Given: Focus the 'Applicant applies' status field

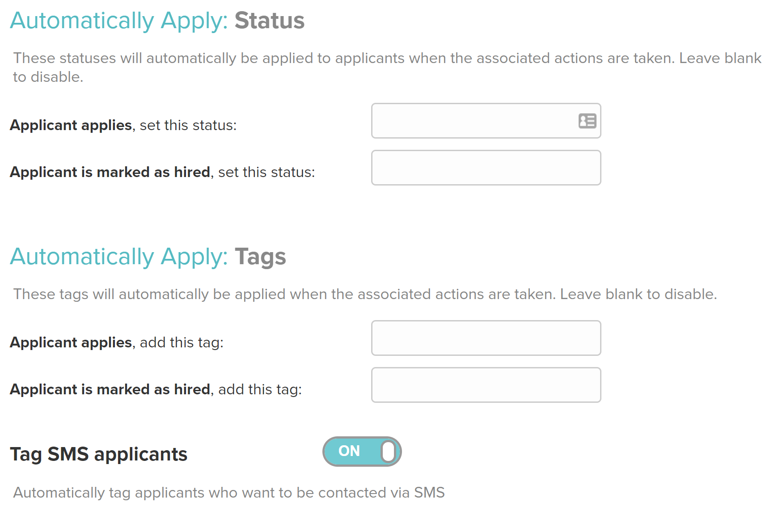Looking at the screenshot, I should [486, 121].
